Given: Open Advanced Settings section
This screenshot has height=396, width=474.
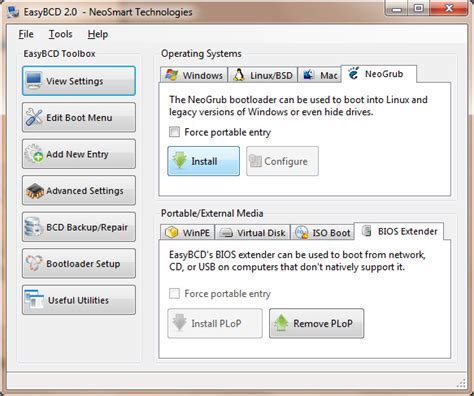Looking at the screenshot, I should tap(79, 190).
